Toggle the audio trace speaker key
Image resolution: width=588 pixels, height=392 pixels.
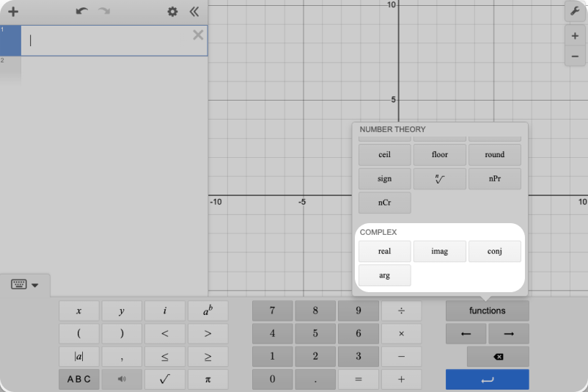[121, 380]
